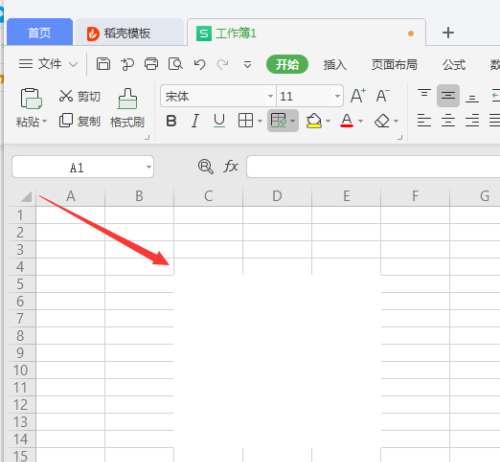
Task: Click the draw border table icon
Action: pos(279,121)
